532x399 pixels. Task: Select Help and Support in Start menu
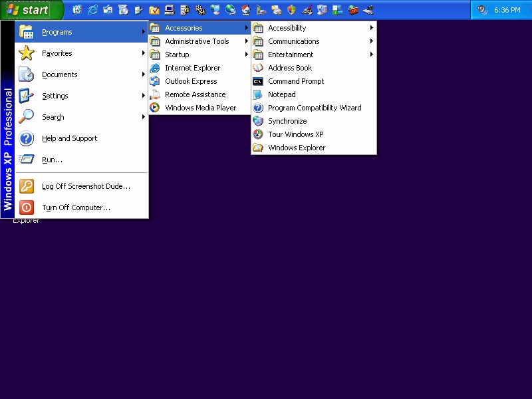pyautogui.click(x=69, y=138)
